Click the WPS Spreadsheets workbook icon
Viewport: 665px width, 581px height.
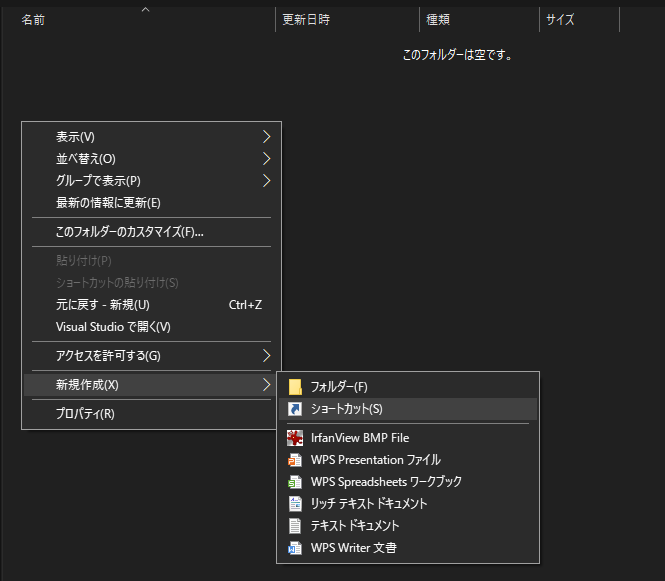coord(295,482)
